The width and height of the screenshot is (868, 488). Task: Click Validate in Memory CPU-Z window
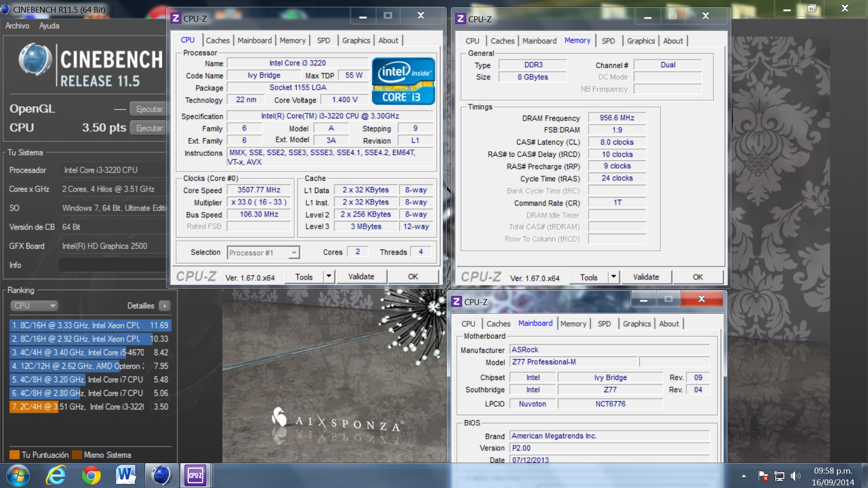coord(646,277)
